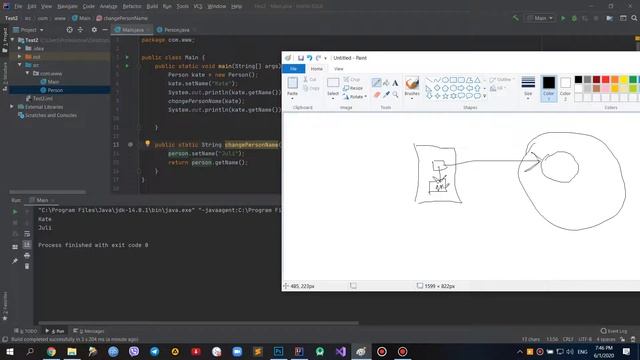640x360 pixels.
Task: Click Save icon in Paint title bar
Action: click(x=301, y=58)
